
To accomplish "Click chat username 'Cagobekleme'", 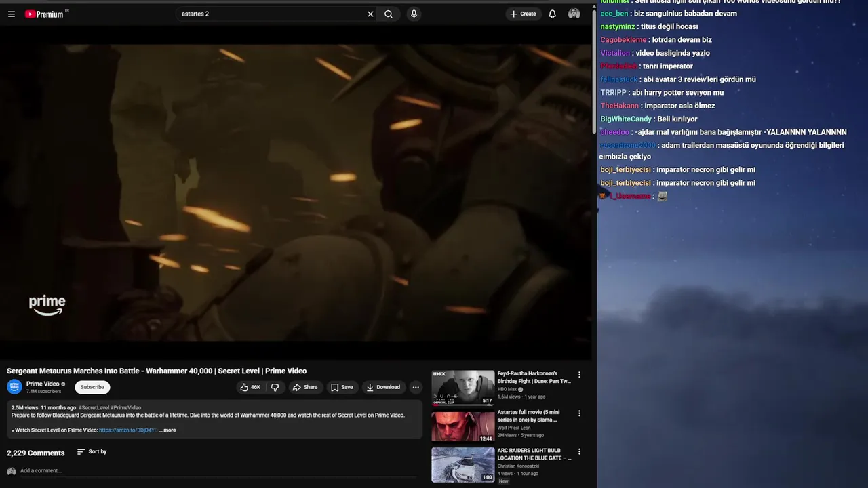I will [x=623, y=40].
